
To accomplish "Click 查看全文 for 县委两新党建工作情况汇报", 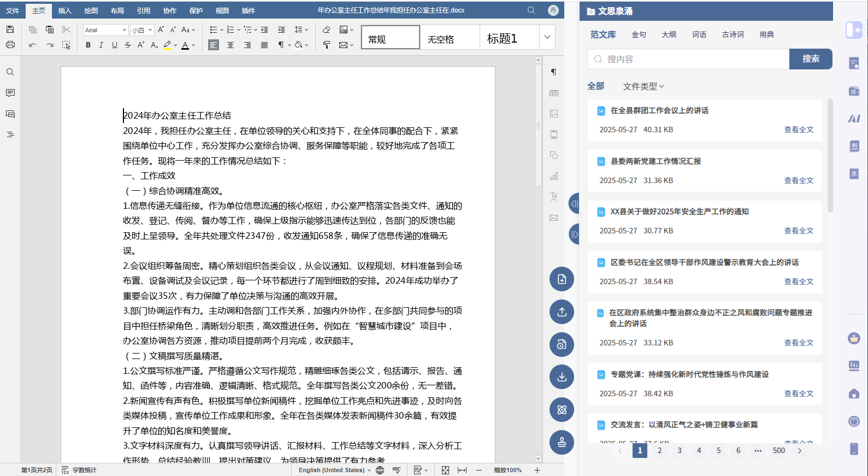I will coord(799,180).
